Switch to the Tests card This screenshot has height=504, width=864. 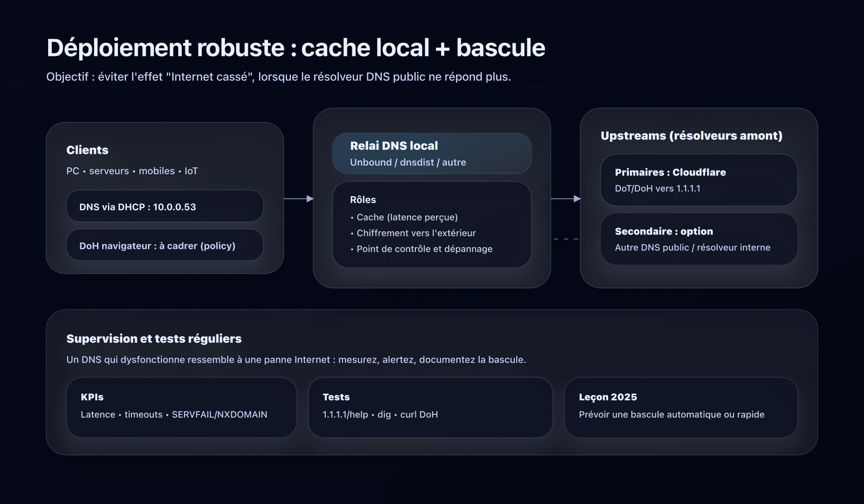pos(430,406)
